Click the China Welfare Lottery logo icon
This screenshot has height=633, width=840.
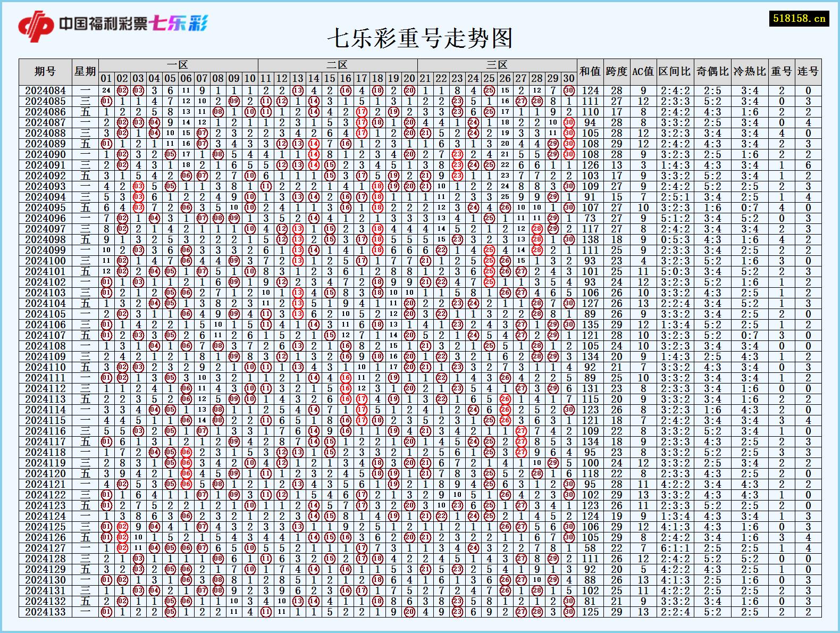pyautogui.click(x=36, y=26)
